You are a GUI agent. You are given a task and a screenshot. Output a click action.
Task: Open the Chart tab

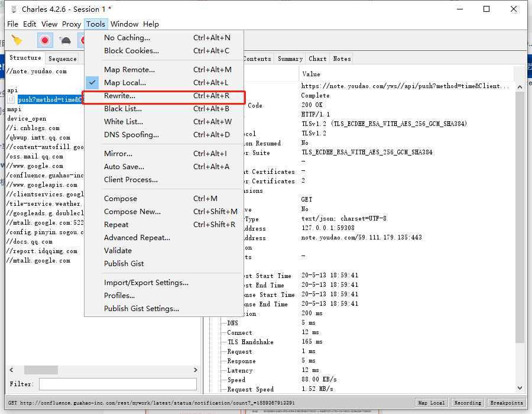pos(317,59)
